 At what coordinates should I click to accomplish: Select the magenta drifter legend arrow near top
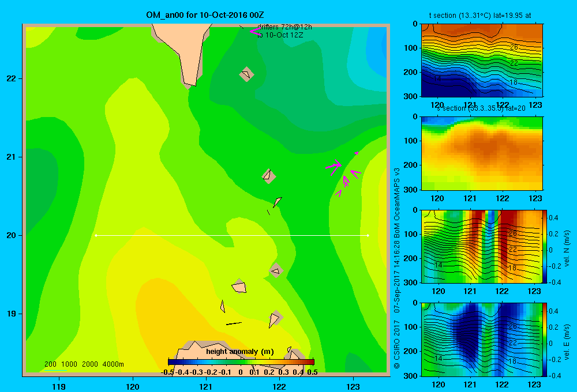(x=255, y=32)
